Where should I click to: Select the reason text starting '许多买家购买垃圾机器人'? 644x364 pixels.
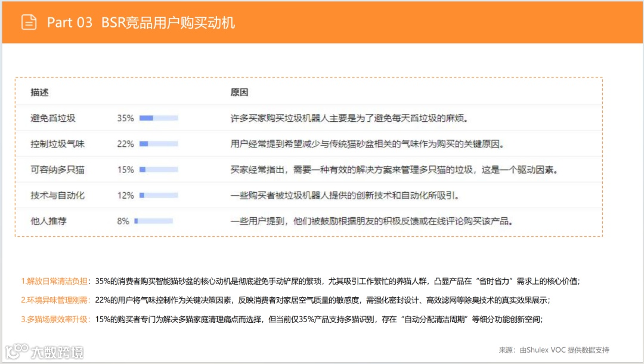pyautogui.click(x=349, y=118)
